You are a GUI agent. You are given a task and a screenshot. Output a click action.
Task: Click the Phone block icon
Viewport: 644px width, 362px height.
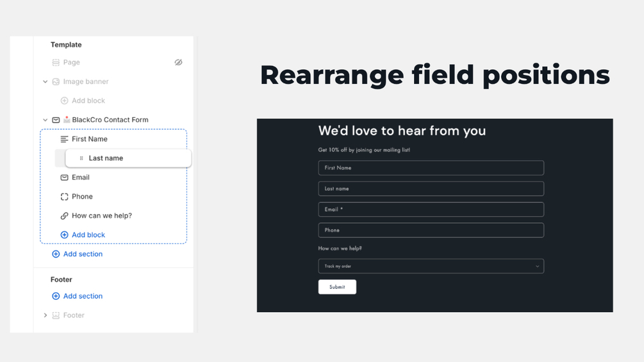(x=64, y=197)
